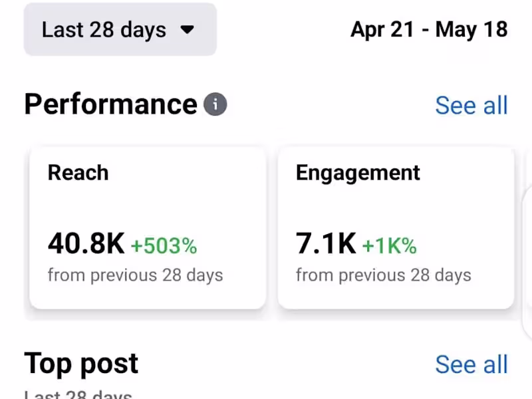The width and height of the screenshot is (532, 399).
Task: Click the Reach card title
Action: pos(78,173)
